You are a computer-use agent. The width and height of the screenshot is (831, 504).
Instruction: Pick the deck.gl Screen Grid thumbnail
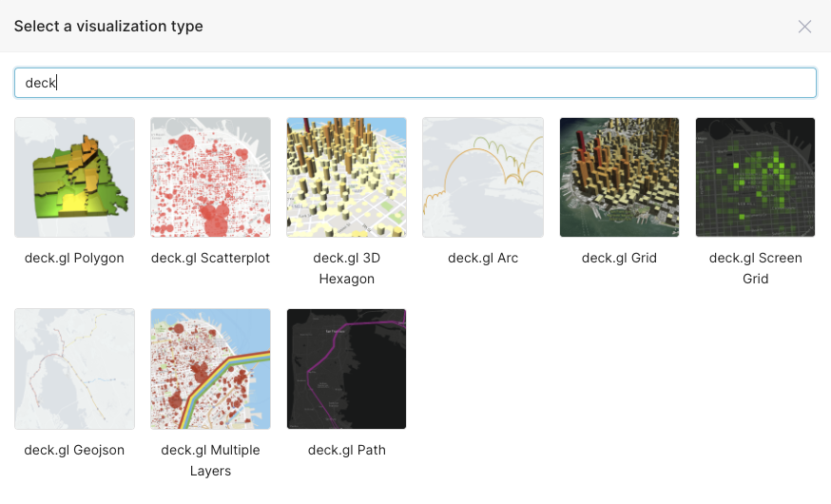pyautogui.click(x=755, y=178)
